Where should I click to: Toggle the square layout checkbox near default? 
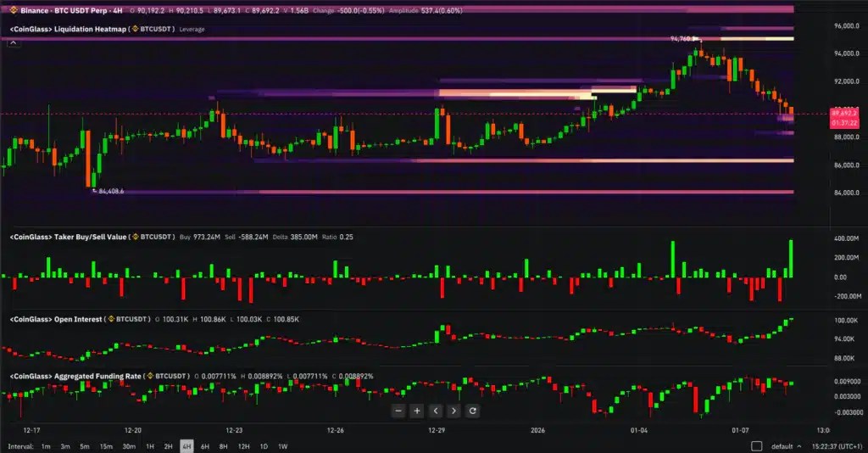click(x=756, y=446)
